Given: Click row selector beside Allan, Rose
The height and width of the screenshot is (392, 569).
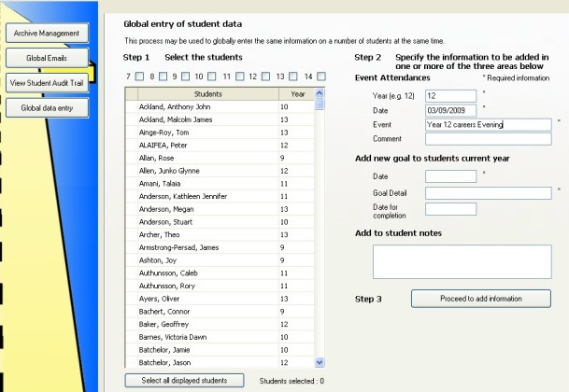Looking at the screenshot, I should tap(132, 158).
